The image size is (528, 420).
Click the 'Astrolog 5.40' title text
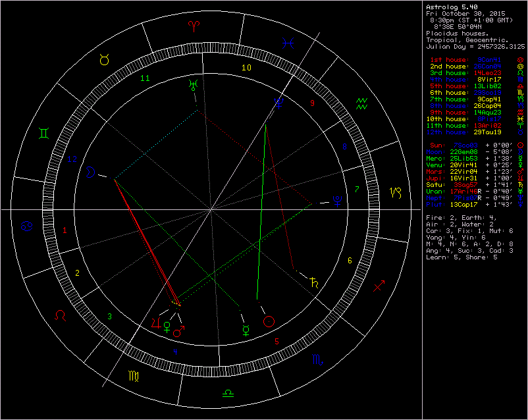pos(452,7)
